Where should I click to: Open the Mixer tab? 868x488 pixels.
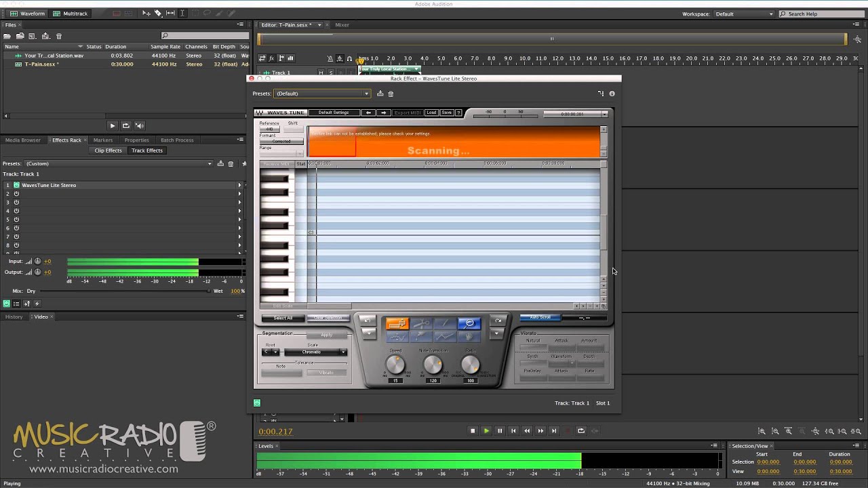342,25
